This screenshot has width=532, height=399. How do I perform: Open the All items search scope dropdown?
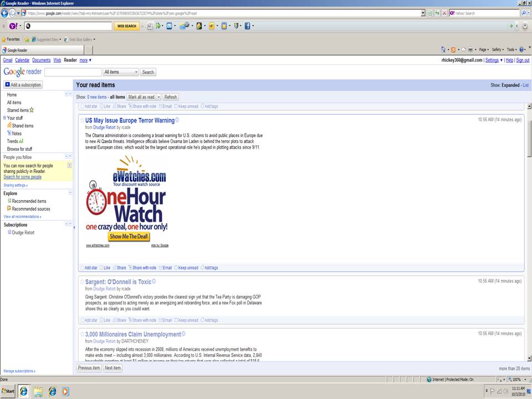point(121,72)
